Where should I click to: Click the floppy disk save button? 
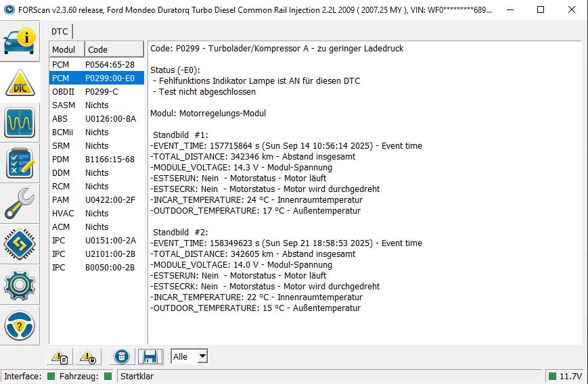150,356
